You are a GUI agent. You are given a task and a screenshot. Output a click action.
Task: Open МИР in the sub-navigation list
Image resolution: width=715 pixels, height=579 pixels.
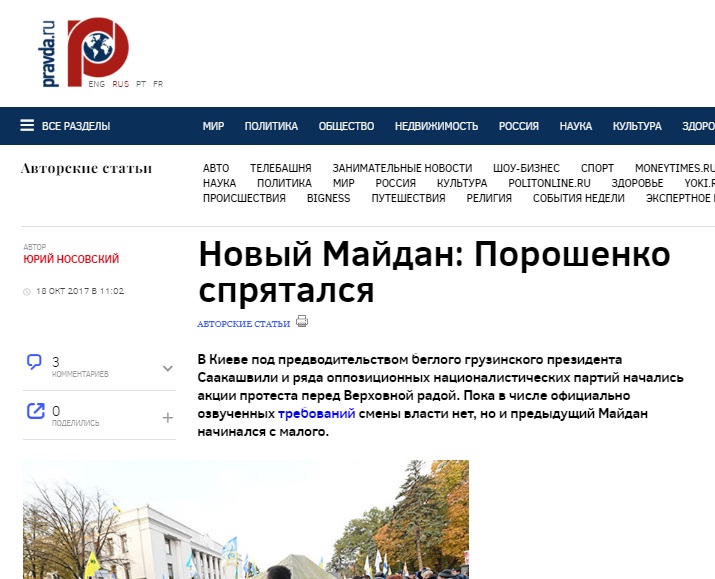(343, 183)
